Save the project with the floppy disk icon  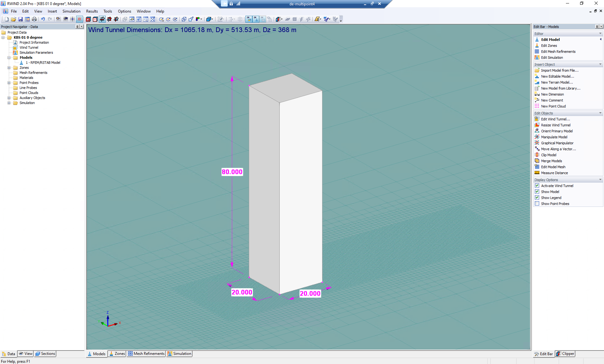click(20, 19)
